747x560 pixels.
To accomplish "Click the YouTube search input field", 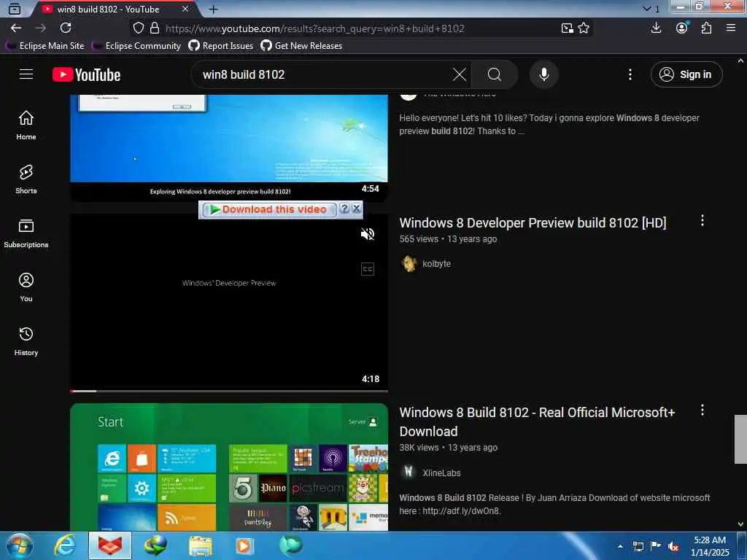I will click(324, 75).
